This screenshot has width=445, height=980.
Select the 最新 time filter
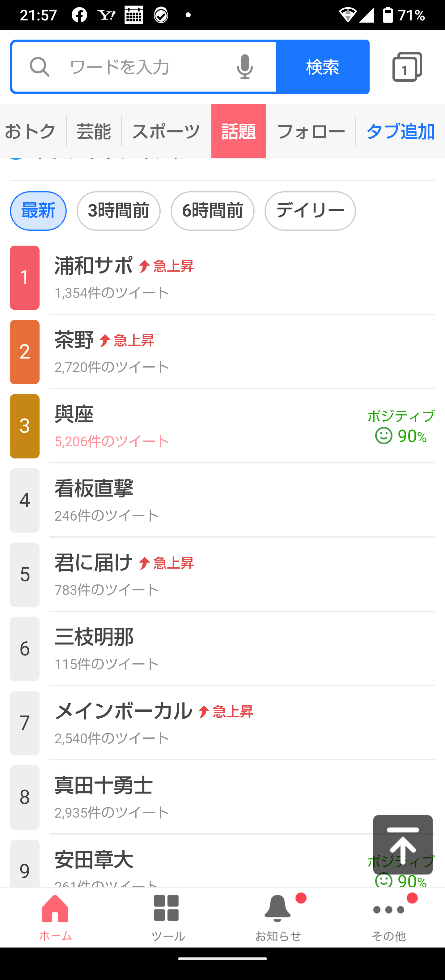point(38,211)
